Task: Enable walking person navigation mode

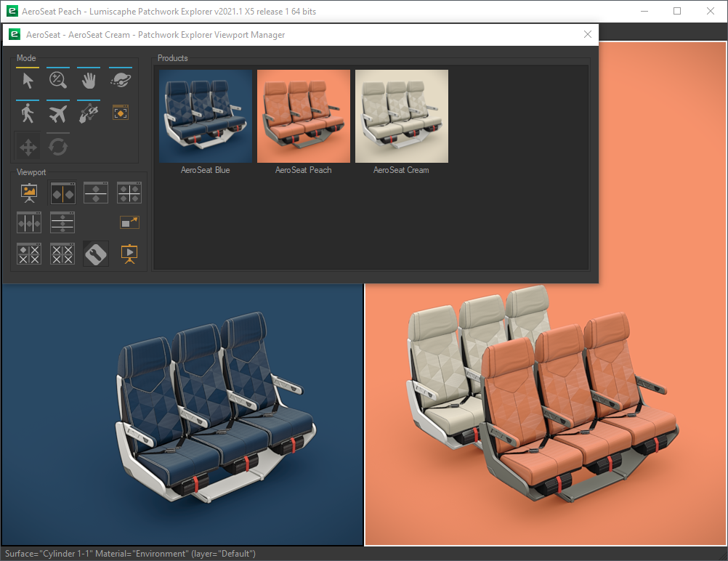Action: pyautogui.click(x=28, y=113)
